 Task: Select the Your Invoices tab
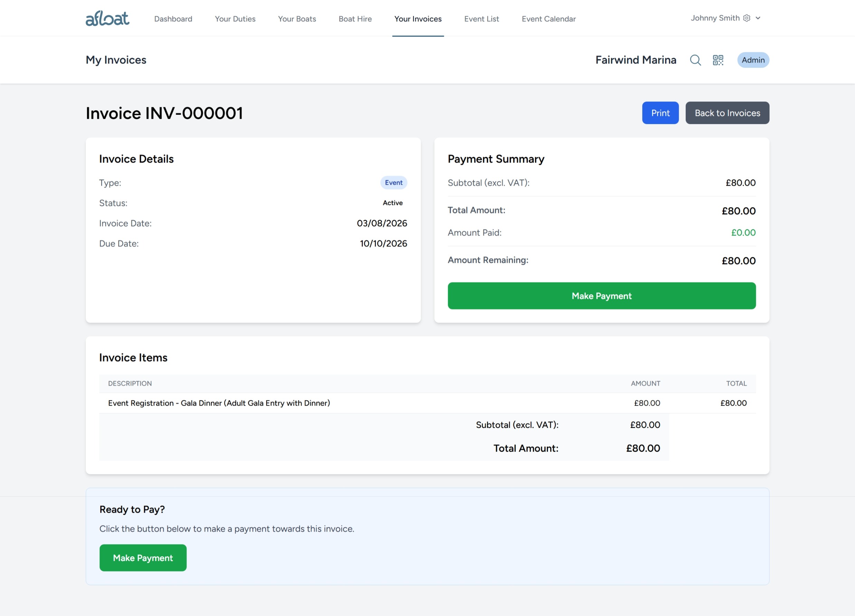coord(418,19)
